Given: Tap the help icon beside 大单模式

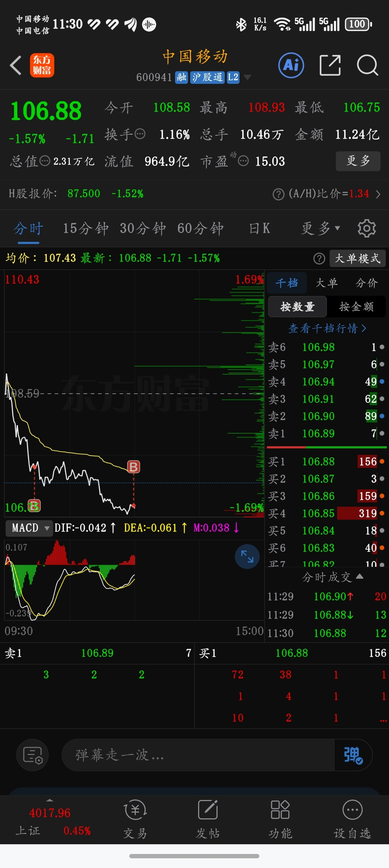Looking at the screenshot, I should [x=319, y=258].
